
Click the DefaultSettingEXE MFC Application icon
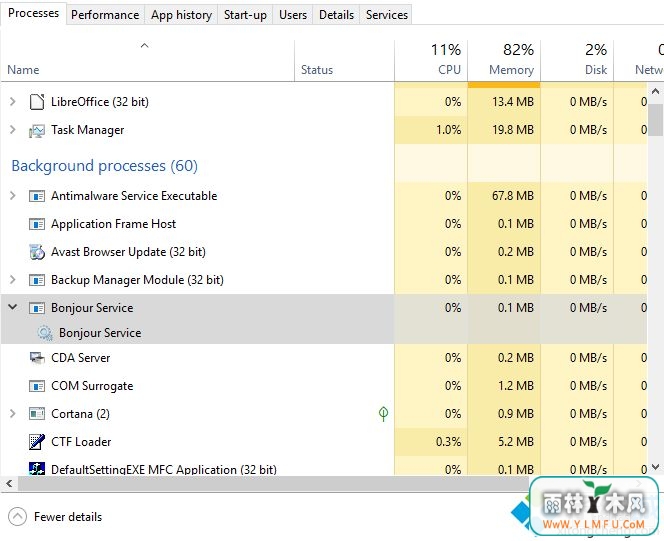click(x=37, y=468)
